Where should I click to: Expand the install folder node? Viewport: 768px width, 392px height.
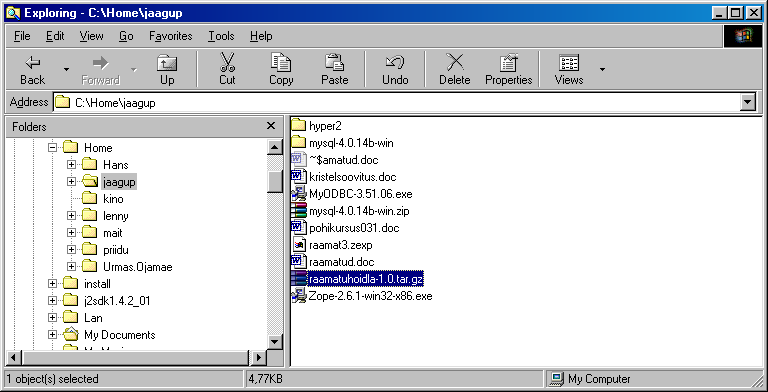(52, 284)
